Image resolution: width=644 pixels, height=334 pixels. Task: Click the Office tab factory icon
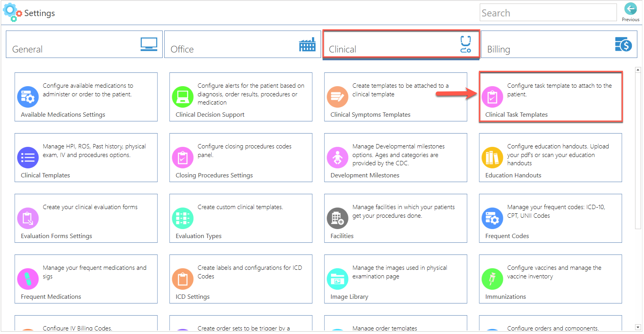307,44
